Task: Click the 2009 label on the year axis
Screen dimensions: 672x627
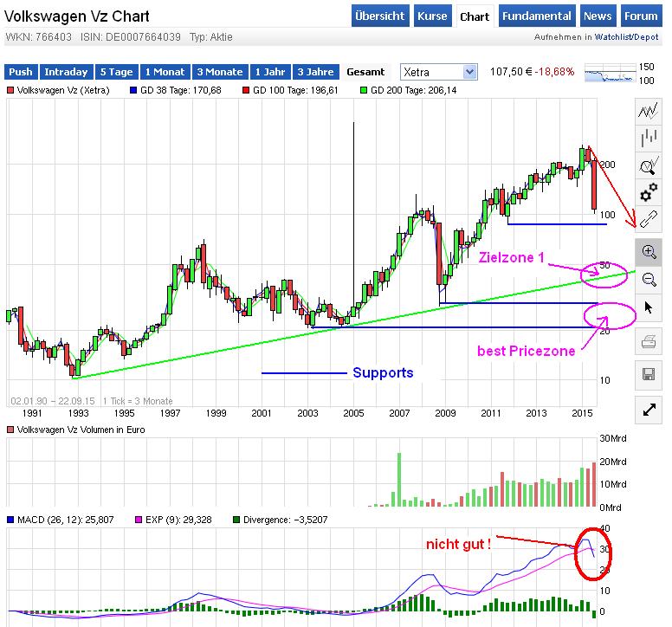Action: (445, 413)
